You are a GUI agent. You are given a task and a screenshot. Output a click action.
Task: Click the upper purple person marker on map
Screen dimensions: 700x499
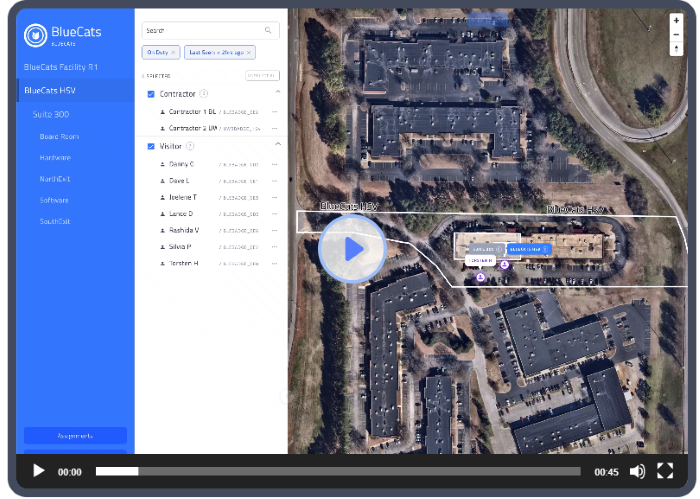(x=504, y=265)
